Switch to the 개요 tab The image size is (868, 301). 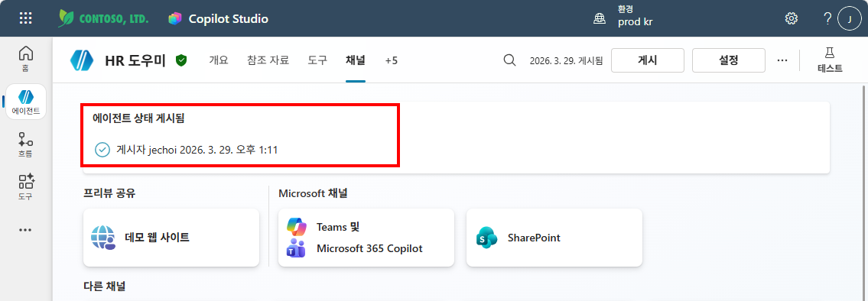pyautogui.click(x=219, y=60)
